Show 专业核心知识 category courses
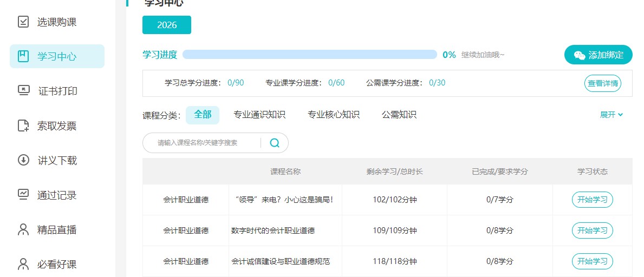Image resolution: width=644 pixels, height=277 pixels. [x=334, y=115]
